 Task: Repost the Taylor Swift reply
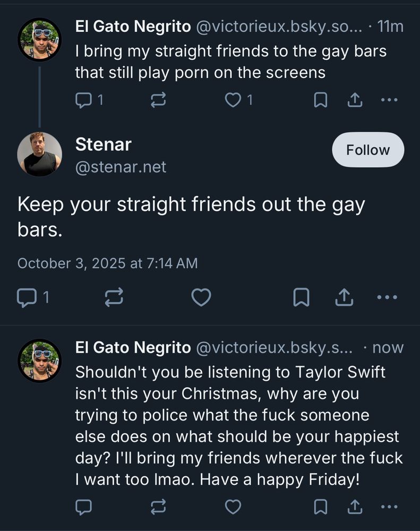[x=158, y=507]
